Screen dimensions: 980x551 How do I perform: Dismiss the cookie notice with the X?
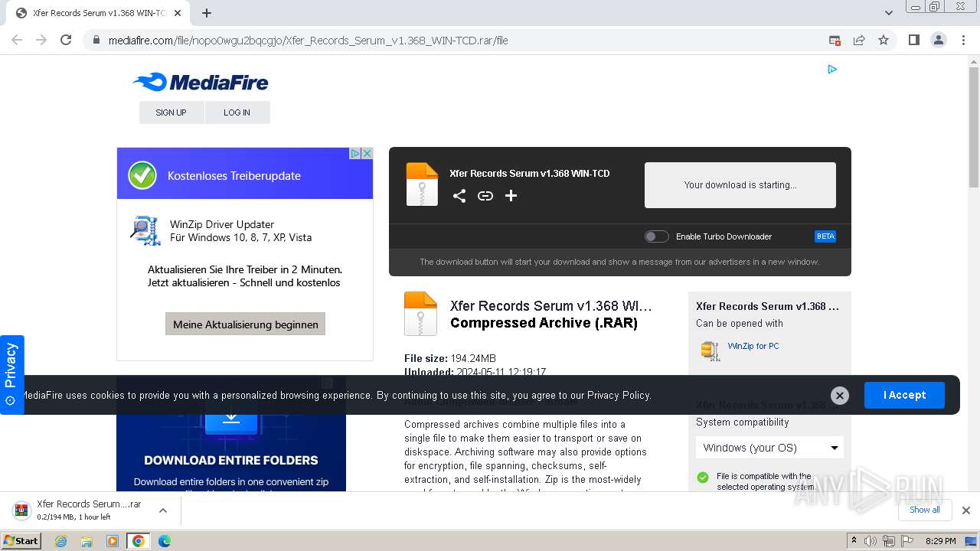840,396
